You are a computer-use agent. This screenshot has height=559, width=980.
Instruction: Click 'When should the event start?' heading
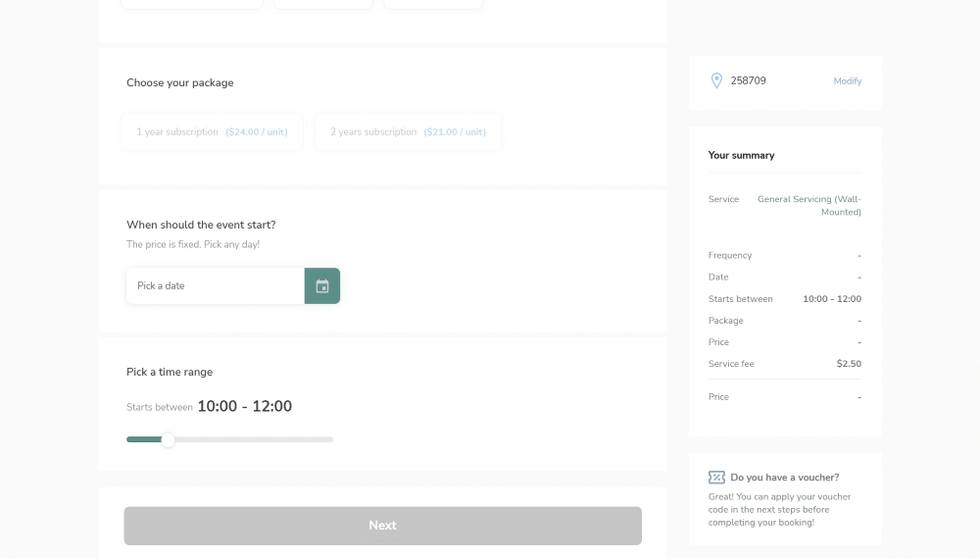[201, 225]
